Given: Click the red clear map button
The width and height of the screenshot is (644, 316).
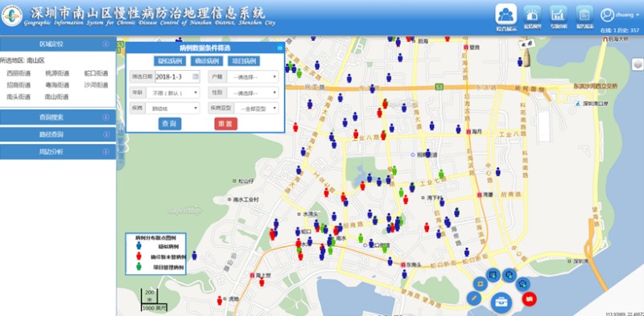Looking at the screenshot, I should [530, 298].
